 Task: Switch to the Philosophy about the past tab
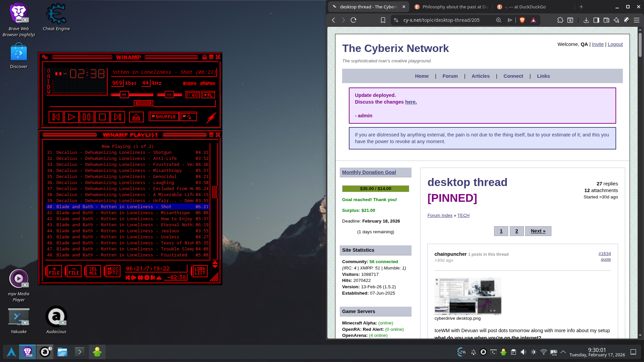[x=451, y=7]
